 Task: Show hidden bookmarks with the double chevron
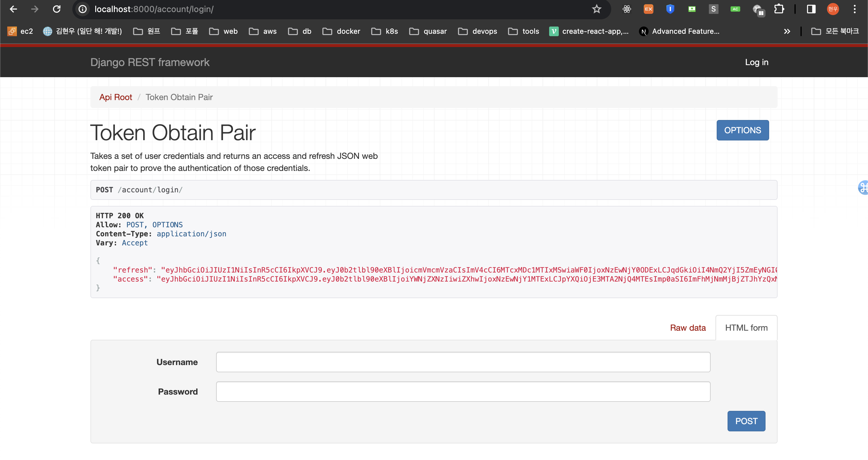tap(787, 31)
